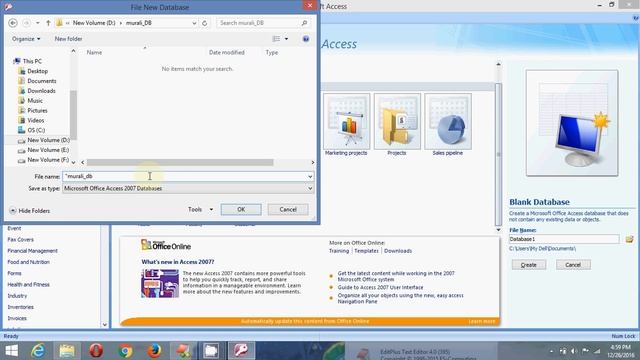The width and height of the screenshot is (640, 360).
Task: Expand view options dropdown arrow
Action: [286, 39]
